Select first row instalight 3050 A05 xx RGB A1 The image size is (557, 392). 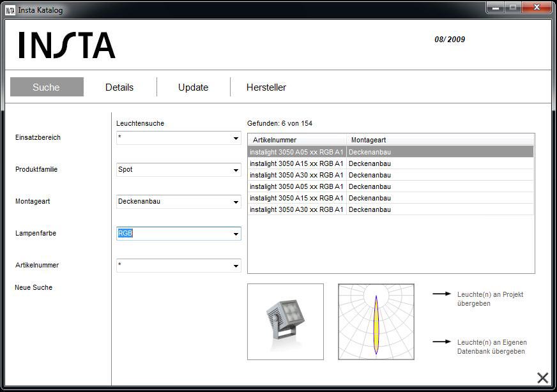click(x=391, y=152)
